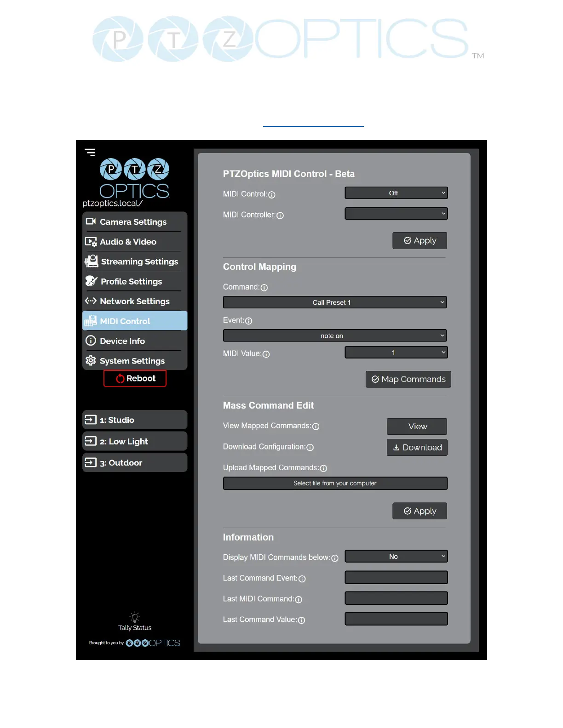Expand the MIDI Controller dropdown
This screenshot has height=728, width=563.
pos(396,214)
